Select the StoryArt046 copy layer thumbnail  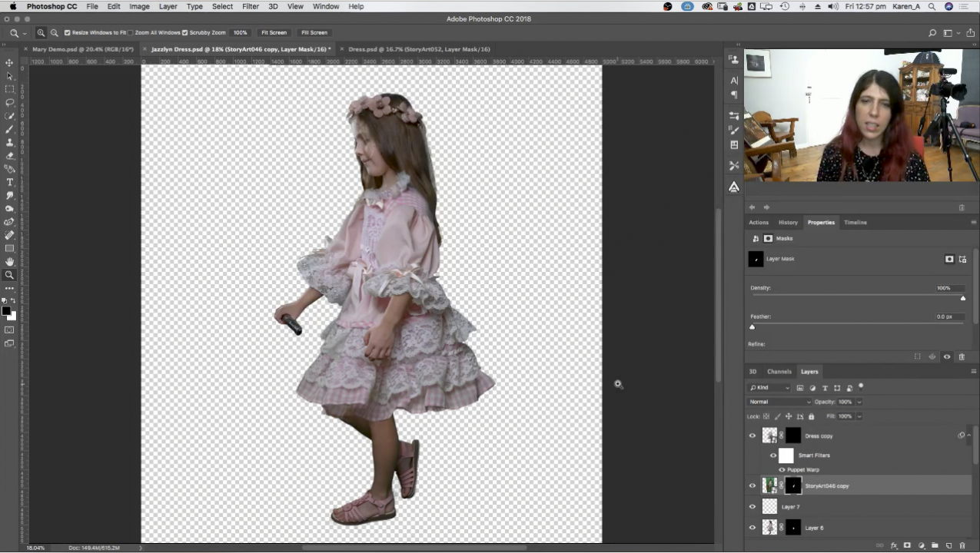pos(769,485)
